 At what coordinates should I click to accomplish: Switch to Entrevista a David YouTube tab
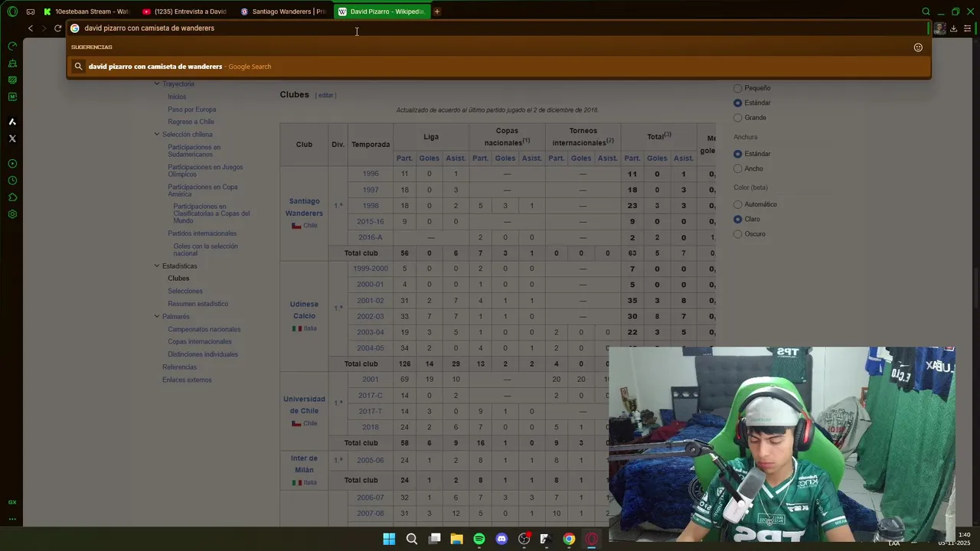pos(185,11)
